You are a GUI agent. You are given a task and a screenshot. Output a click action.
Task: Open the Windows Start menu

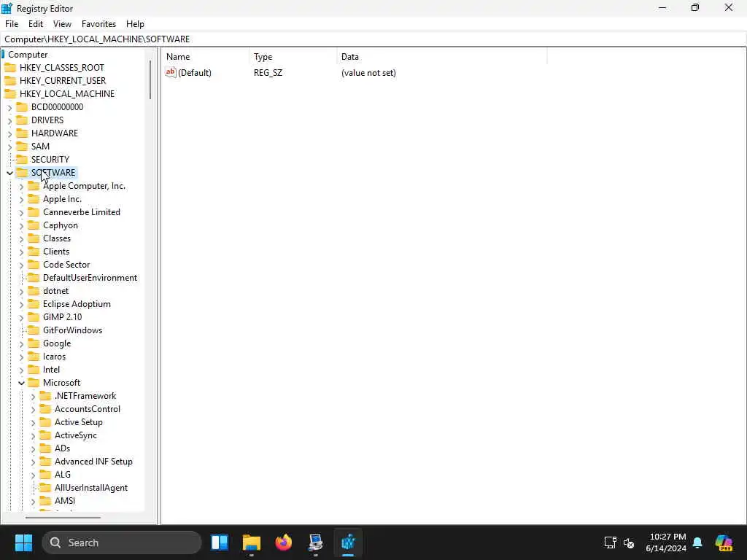(23, 542)
